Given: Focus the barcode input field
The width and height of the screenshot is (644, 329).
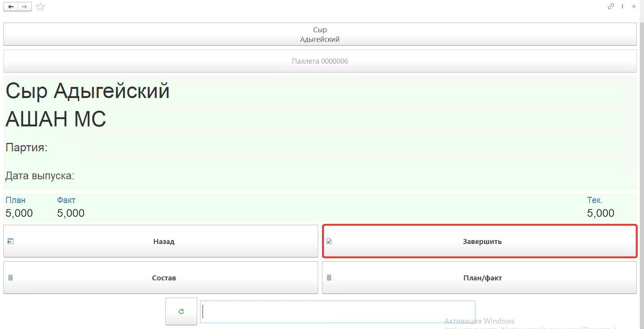Looking at the screenshot, I should 337,312.
